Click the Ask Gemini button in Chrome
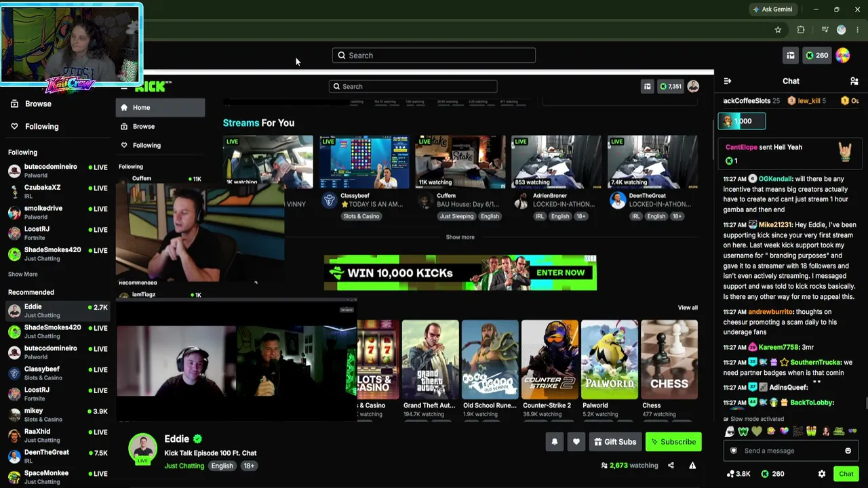The image size is (868, 488). pos(772,9)
